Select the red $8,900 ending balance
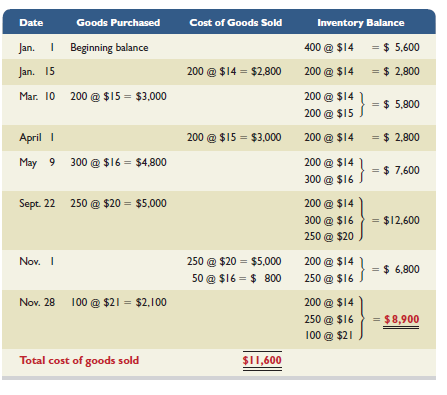This screenshot has width=447, height=395. [x=401, y=319]
